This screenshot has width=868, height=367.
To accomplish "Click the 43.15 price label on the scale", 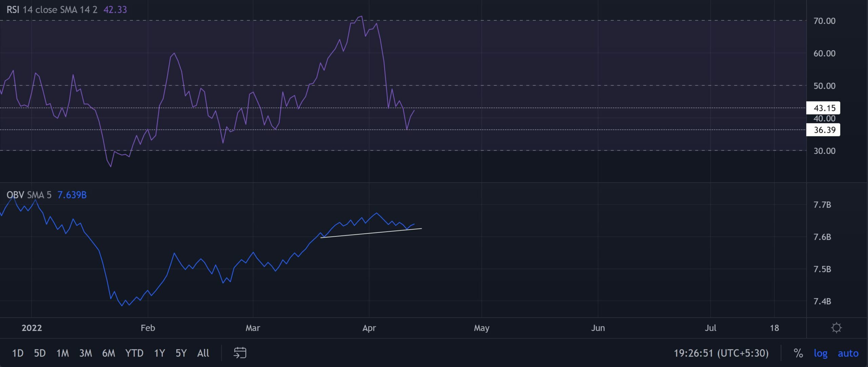I will 824,108.
